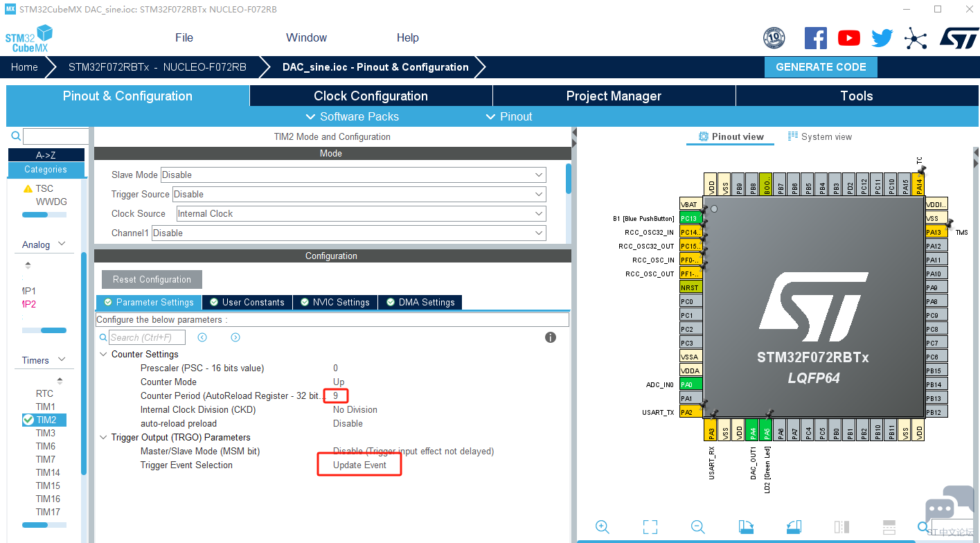Focus the parameter Search (Ctrl+F) field
Viewport: 980px width, 543px height.
(147, 337)
